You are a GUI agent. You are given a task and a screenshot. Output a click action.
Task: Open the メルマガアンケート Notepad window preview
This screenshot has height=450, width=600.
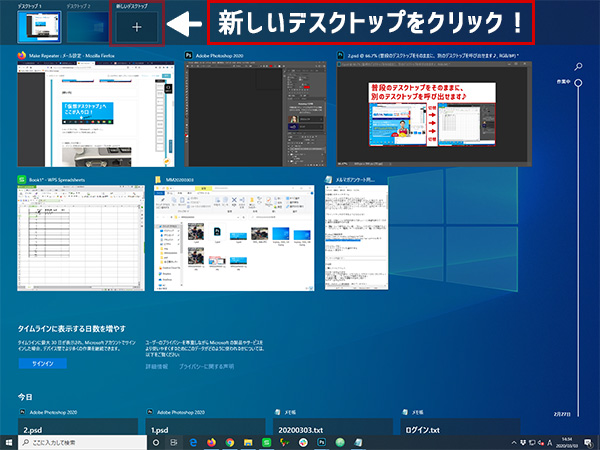[356, 238]
